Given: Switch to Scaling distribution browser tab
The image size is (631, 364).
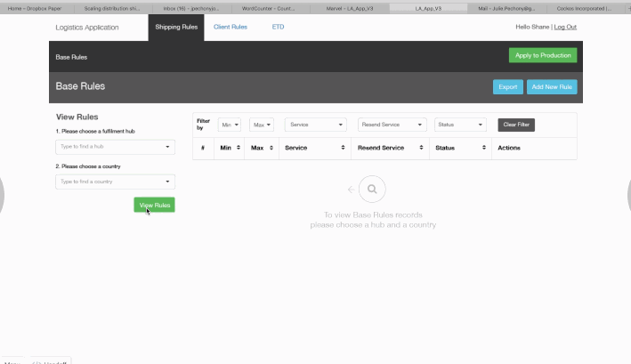Looking at the screenshot, I should coord(112,8).
